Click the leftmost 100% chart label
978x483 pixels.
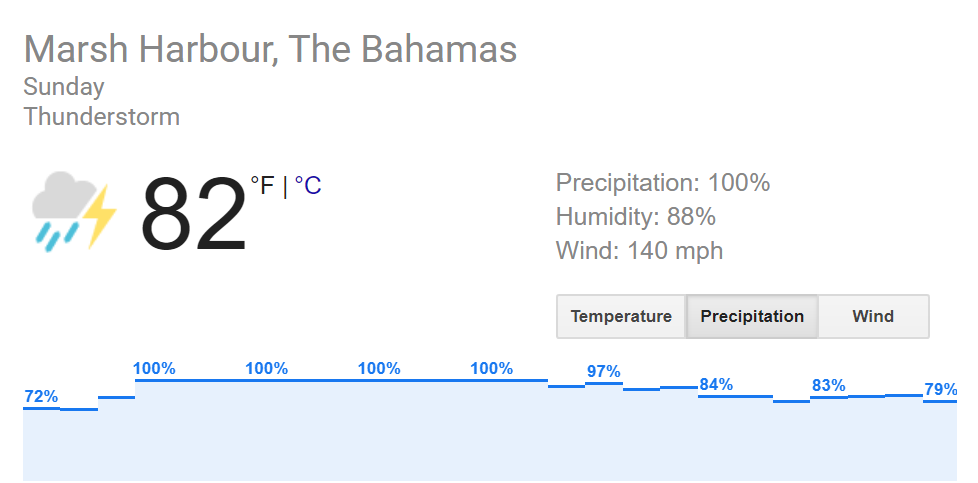coord(154,369)
